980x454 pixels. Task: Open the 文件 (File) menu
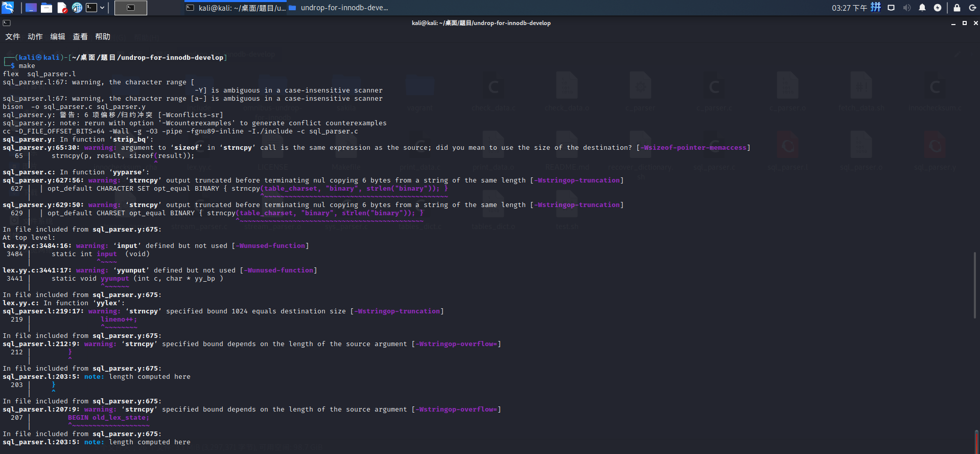coord(13,37)
